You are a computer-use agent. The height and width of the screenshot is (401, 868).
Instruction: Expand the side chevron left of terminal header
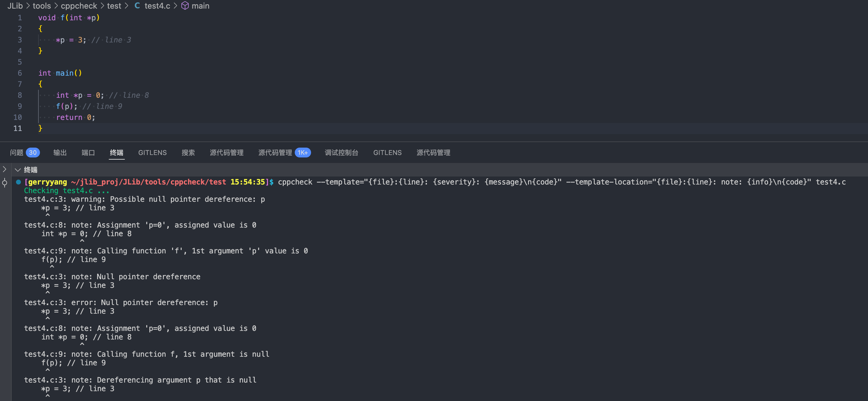[4, 169]
